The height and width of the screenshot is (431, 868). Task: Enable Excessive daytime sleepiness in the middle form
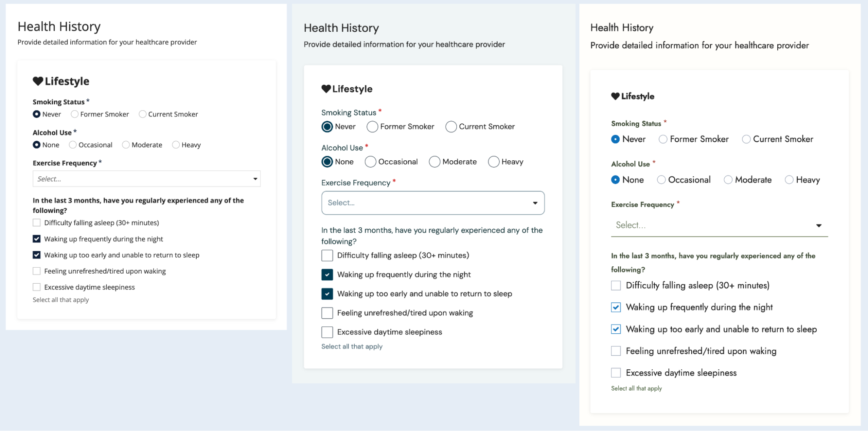point(327,332)
